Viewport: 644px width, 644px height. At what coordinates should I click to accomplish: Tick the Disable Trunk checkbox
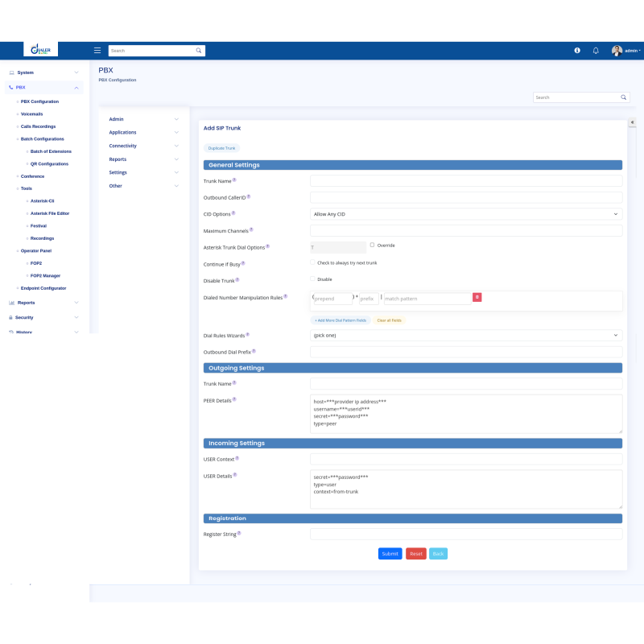(313, 279)
